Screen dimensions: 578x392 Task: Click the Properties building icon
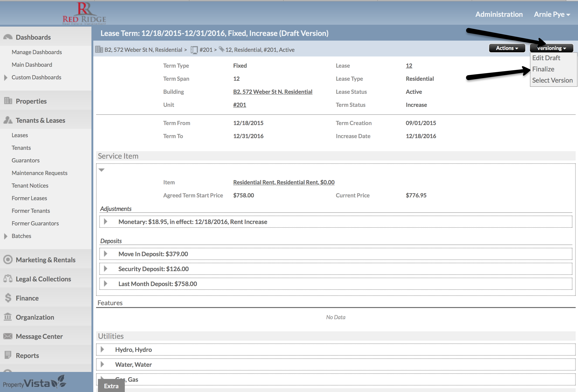pyautogui.click(x=8, y=101)
